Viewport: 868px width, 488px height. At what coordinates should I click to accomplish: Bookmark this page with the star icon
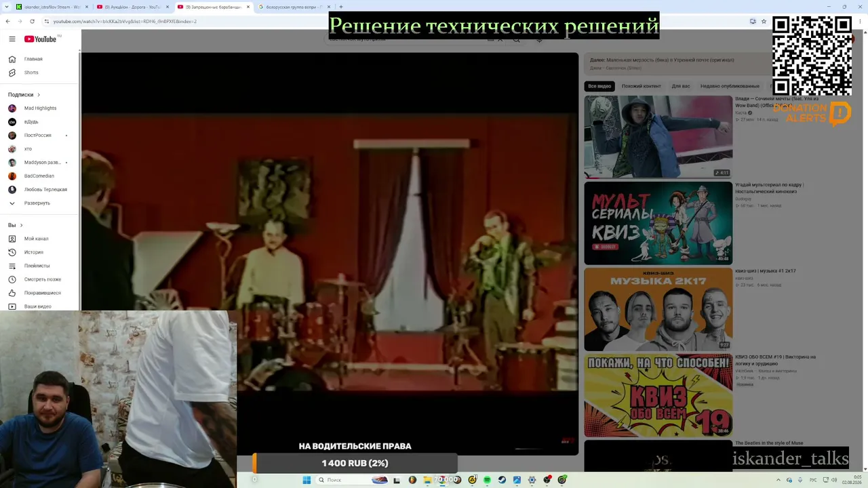coord(764,21)
